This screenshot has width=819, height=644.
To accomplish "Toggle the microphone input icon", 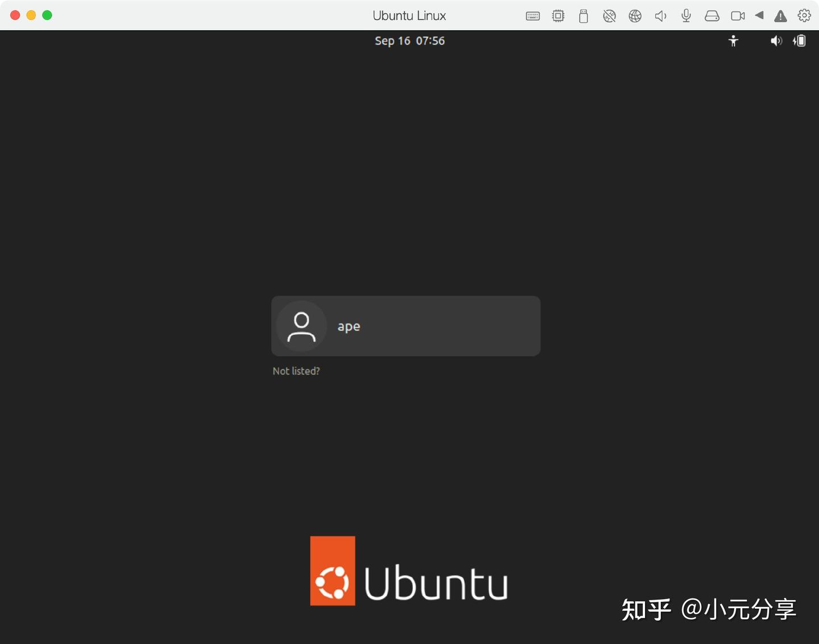I will (x=685, y=15).
